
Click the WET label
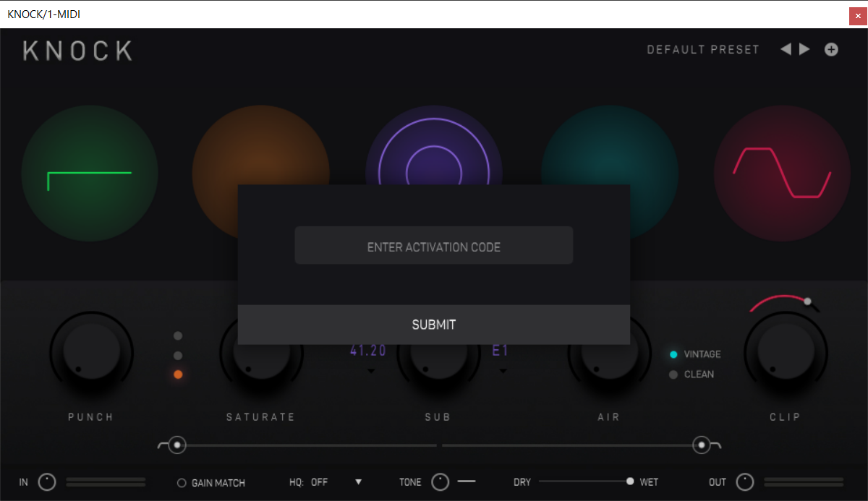point(649,482)
